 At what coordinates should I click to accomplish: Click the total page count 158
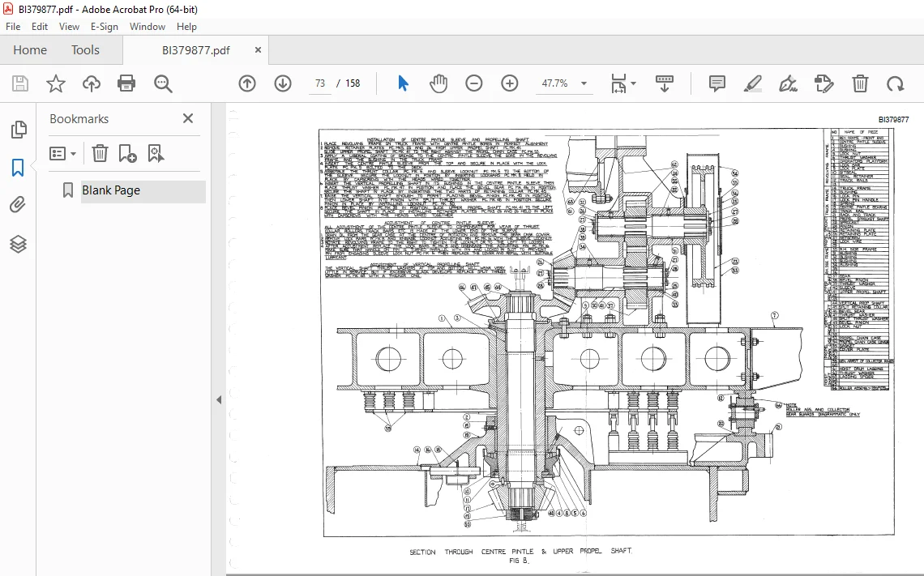point(353,83)
